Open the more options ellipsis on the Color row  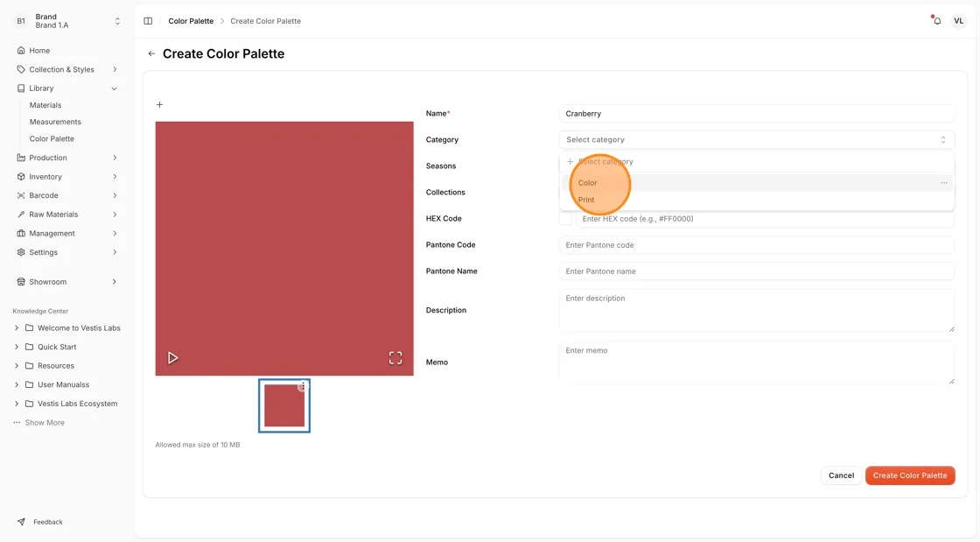click(x=944, y=182)
